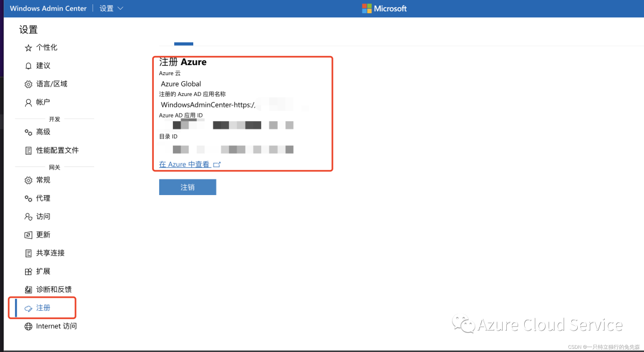
Task: Click external-link icon after 在 Azure 中查看
Action: tap(217, 164)
